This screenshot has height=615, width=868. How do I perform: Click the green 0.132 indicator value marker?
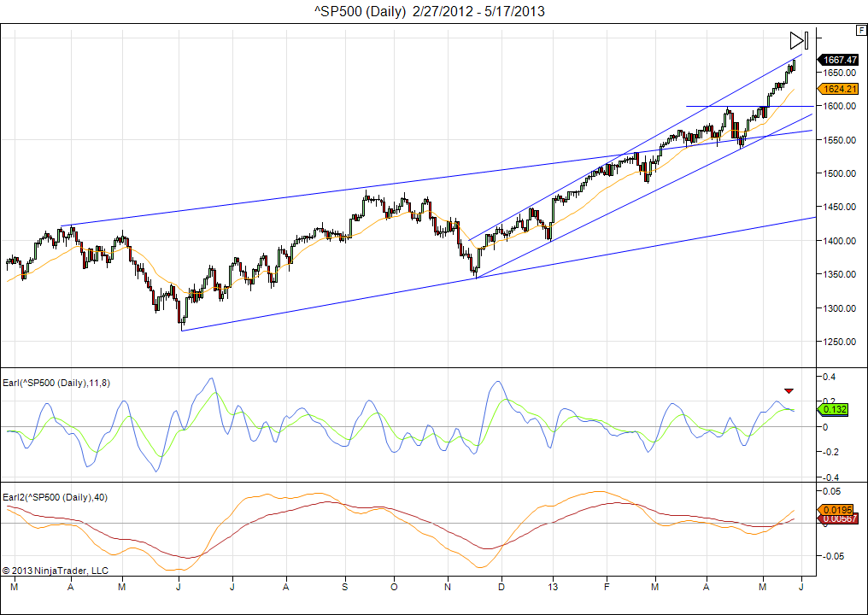834,410
